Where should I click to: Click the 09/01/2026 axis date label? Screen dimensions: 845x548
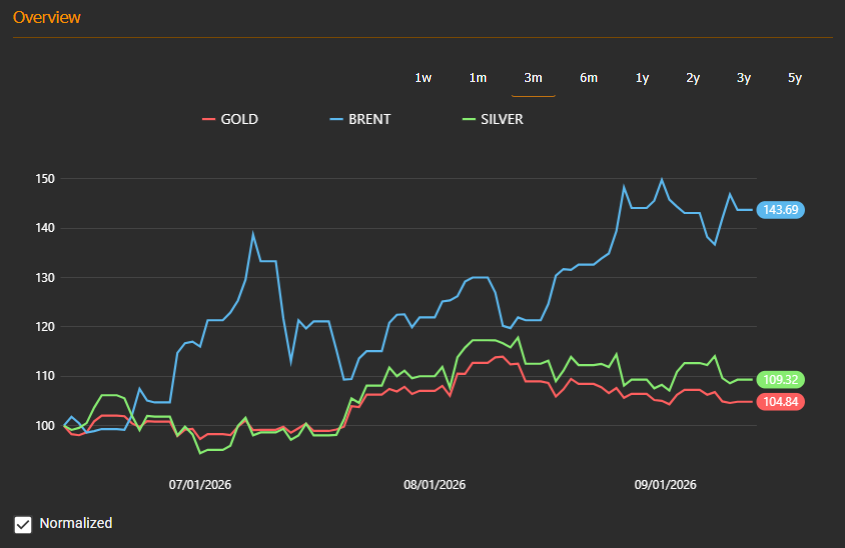coord(665,484)
